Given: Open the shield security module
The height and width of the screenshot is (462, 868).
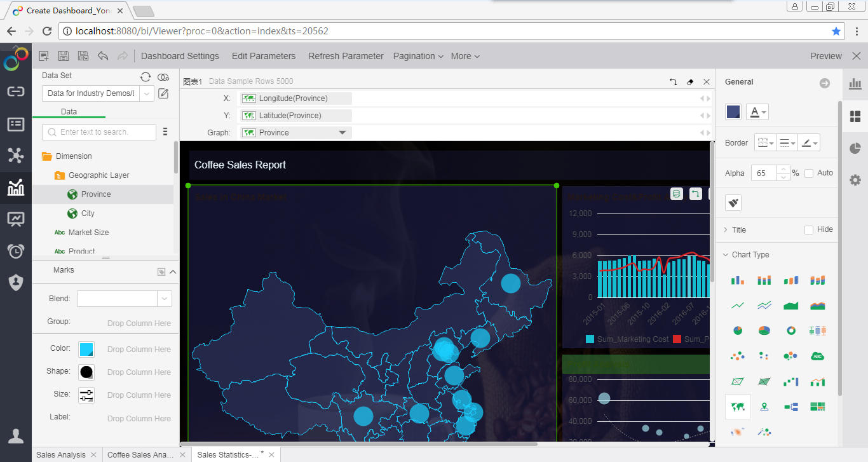Looking at the screenshot, I should point(16,282).
